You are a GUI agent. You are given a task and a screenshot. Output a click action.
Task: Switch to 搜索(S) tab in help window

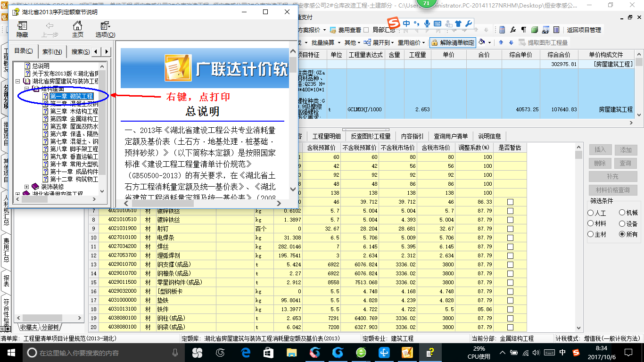tap(80, 51)
